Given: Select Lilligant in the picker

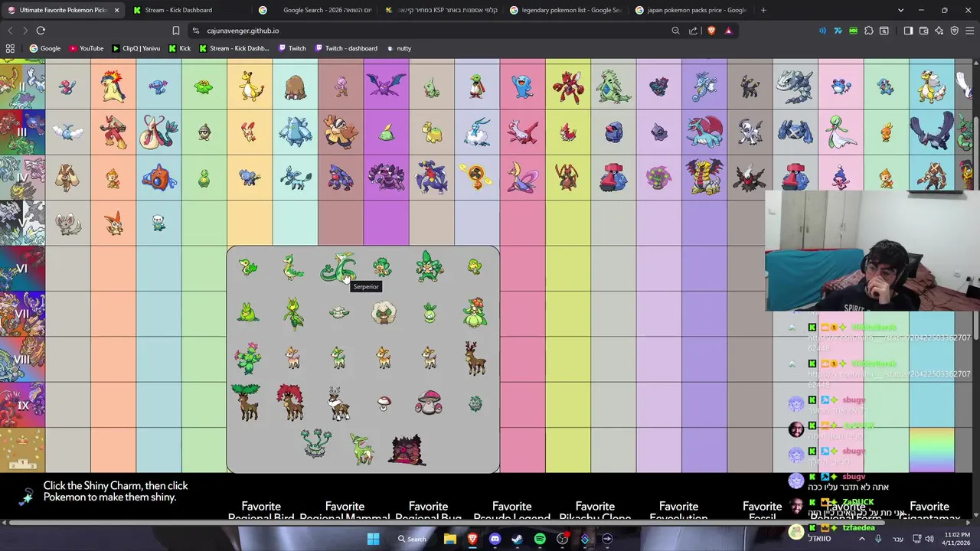Looking at the screenshot, I should pyautogui.click(x=475, y=313).
